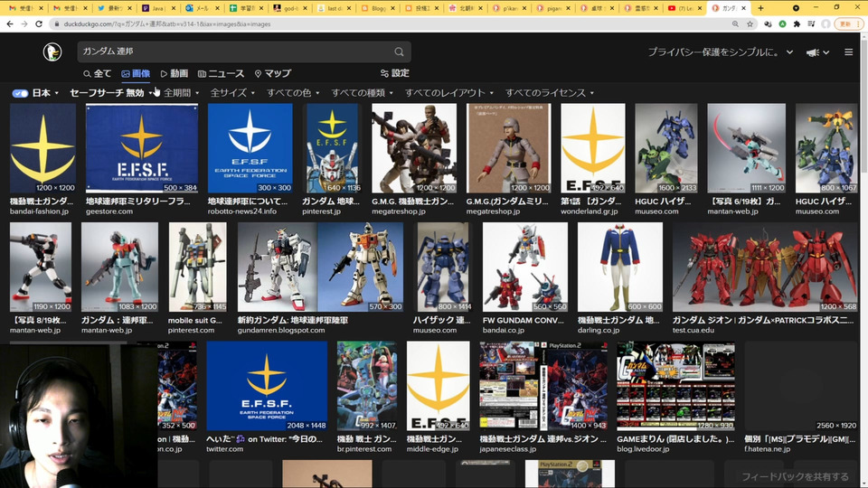This screenshot has width=868, height=488.
Task: Select the ニュース news tab
Action: (221, 73)
